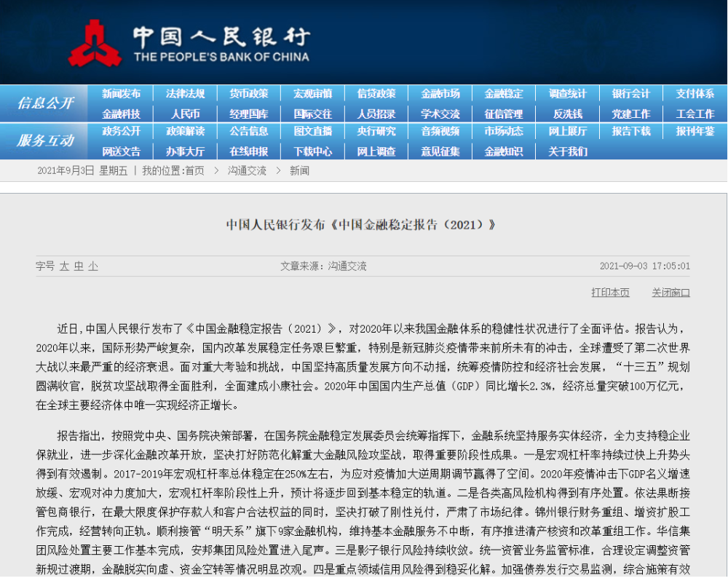Click the timestamp 2021-09-03 17:05:01
728x578 pixels.
coord(644,266)
